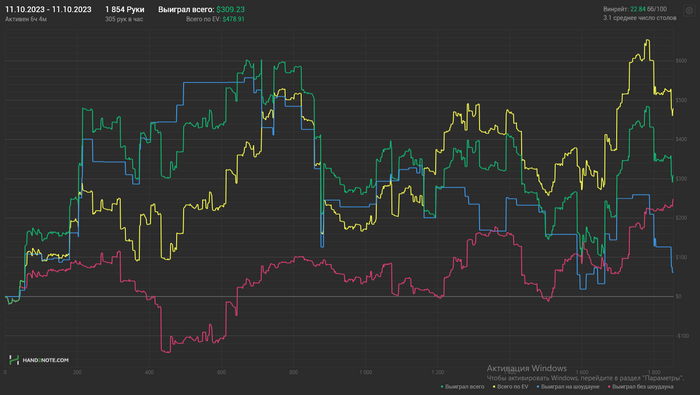700x395 pixels.
Task: Click the $0 y-axis label
Action: [679, 296]
